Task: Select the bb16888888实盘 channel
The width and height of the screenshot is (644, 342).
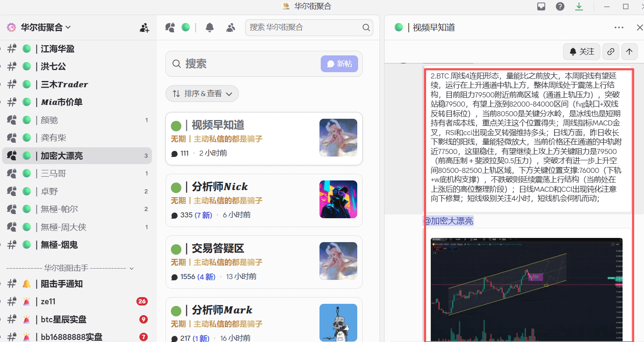Action: point(78,337)
